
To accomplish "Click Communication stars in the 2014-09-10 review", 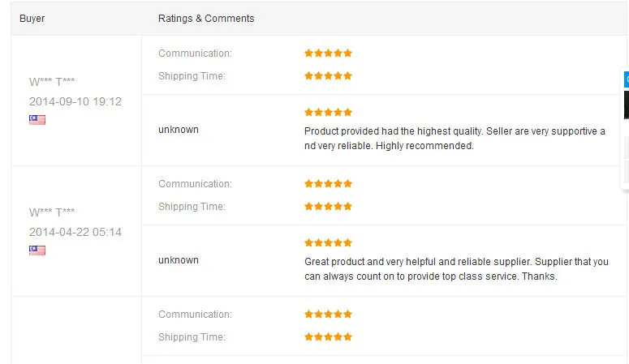I will 328,54.
